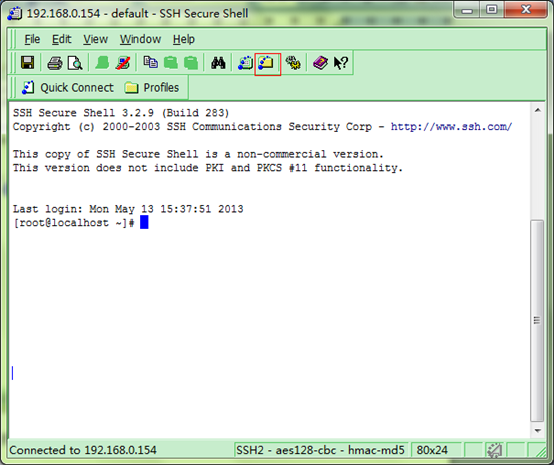Click the Find binoculars icon

(218, 63)
